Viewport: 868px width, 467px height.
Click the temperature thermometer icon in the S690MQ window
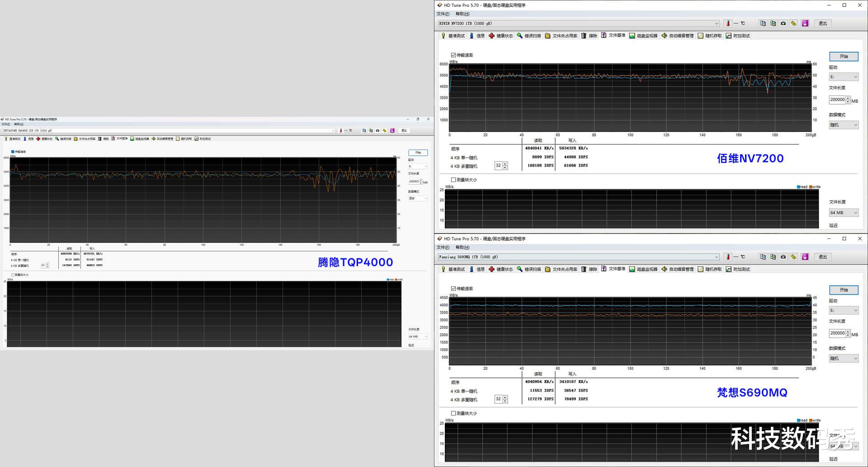click(x=728, y=257)
